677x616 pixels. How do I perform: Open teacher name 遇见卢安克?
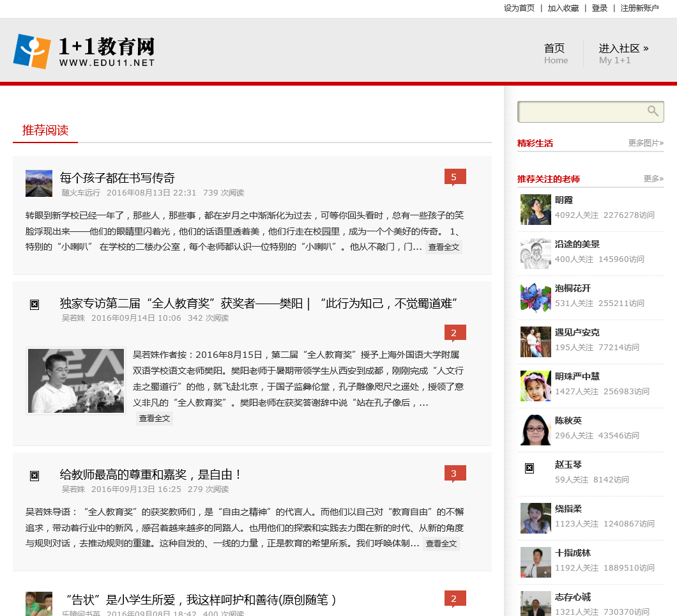click(x=577, y=332)
